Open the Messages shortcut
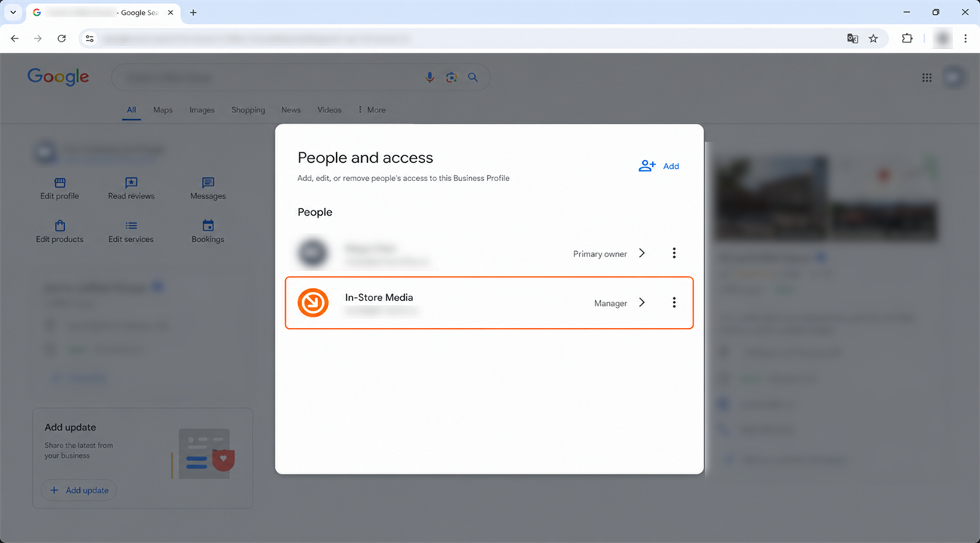The width and height of the screenshot is (980, 543). pyautogui.click(x=208, y=189)
